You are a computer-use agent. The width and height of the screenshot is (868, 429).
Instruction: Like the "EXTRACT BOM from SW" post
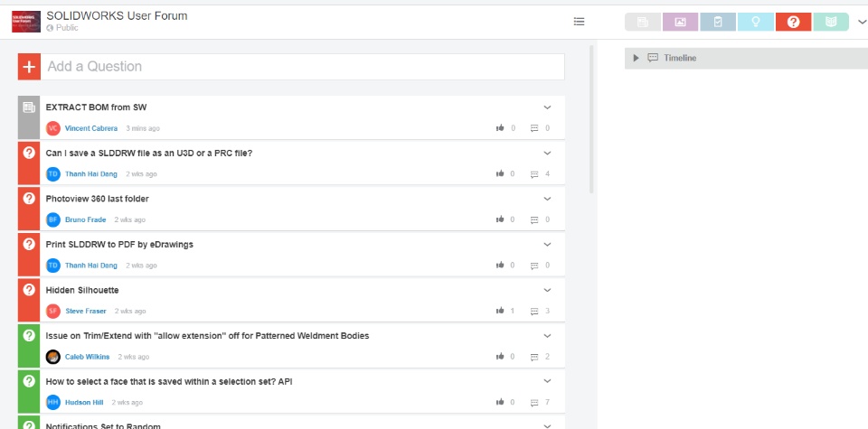(x=501, y=128)
